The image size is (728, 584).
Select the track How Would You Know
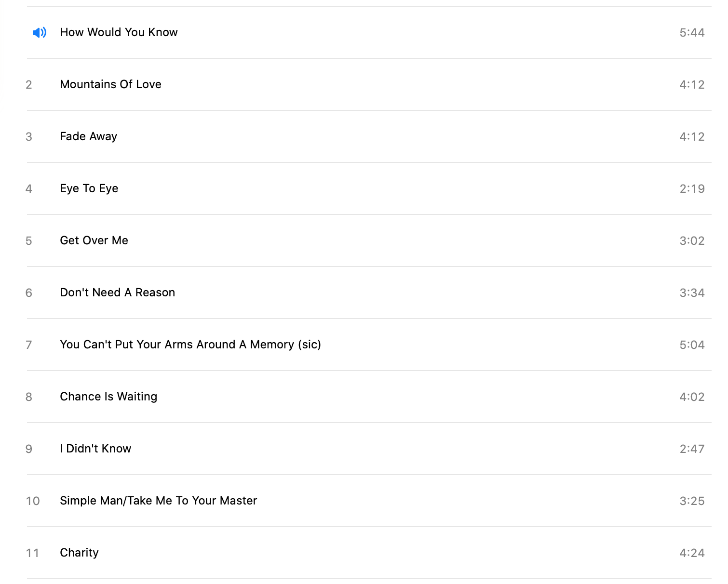pos(119,32)
